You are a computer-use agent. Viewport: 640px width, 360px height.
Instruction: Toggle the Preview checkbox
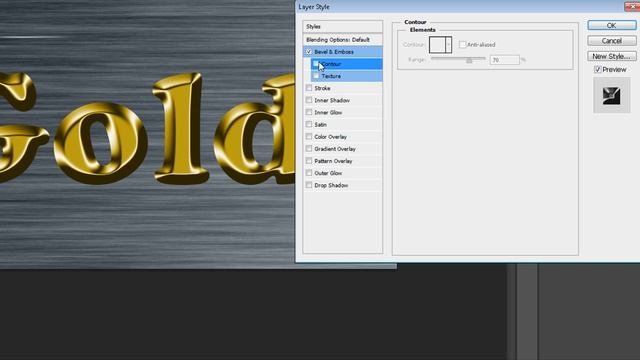[598, 70]
